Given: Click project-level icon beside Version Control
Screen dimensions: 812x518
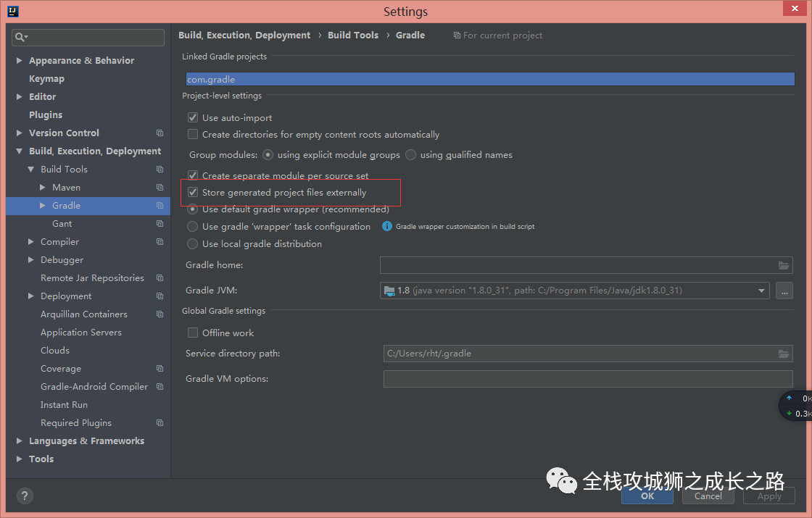Looking at the screenshot, I should pyautogui.click(x=160, y=133).
